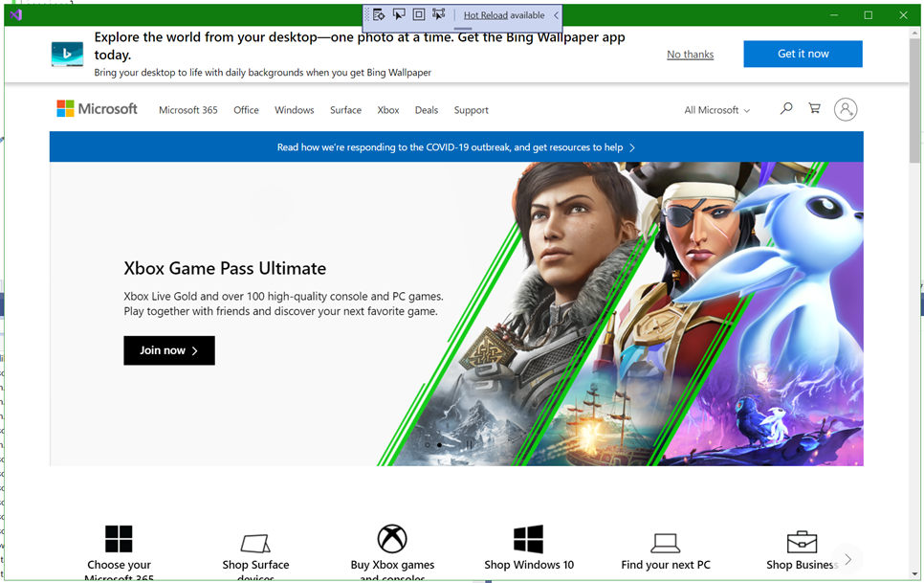This screenshot has width=924, height=583.
Task: Collapse the in-app debug toolbar chevron
Action: pos(556,15)
